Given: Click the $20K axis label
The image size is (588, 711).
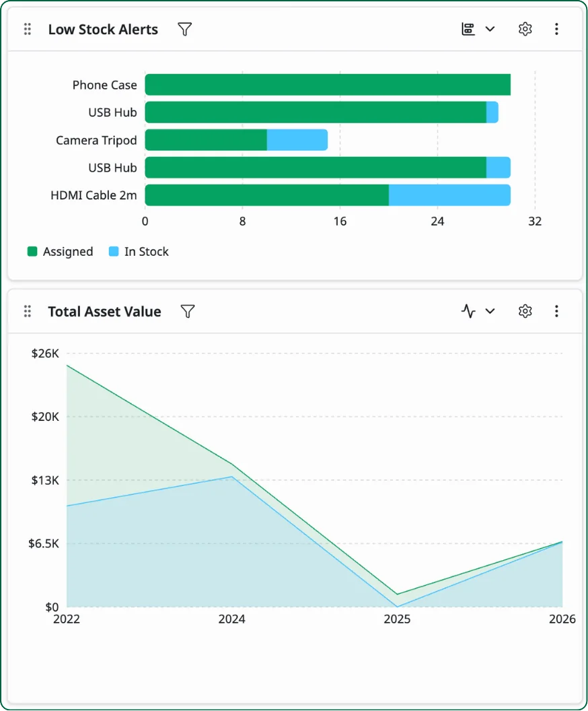Looking at the screenshot, I should pyautogui.click(x=45, y=416).
